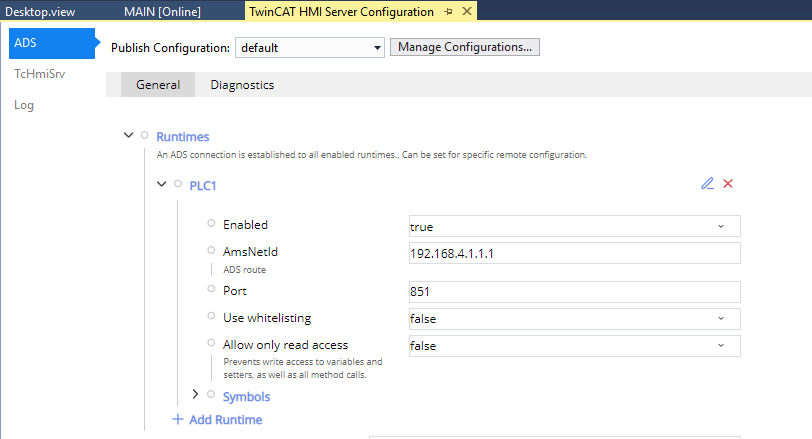Click the Runtimes heading link
812x439 pixels.
pyautogui.click(x=182, y=137)
